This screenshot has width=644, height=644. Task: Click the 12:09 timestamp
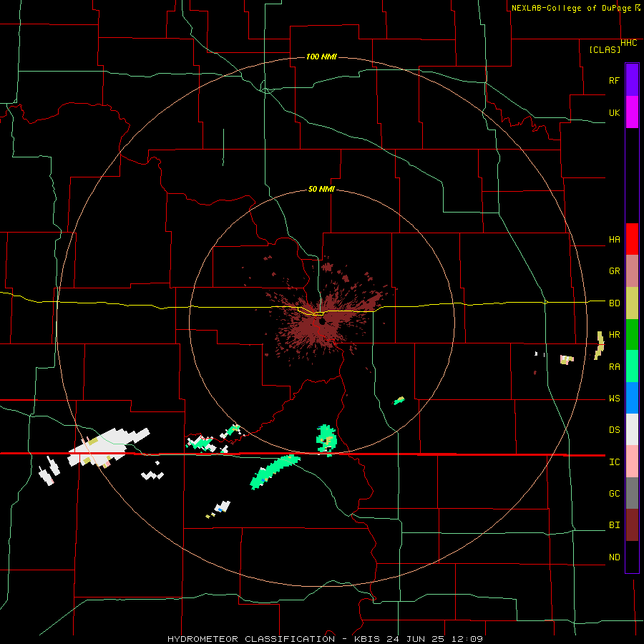(x=469, y=639)
